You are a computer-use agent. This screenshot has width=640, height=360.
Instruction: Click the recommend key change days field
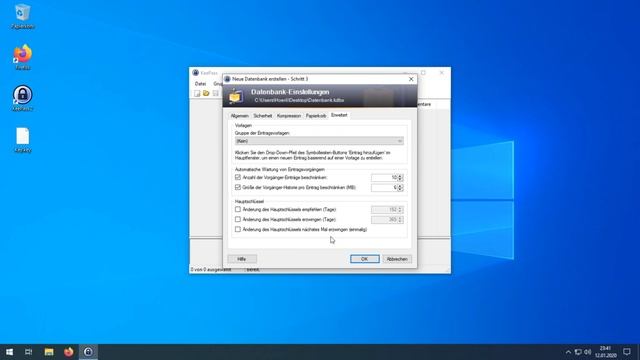click(x=384, y=210)
